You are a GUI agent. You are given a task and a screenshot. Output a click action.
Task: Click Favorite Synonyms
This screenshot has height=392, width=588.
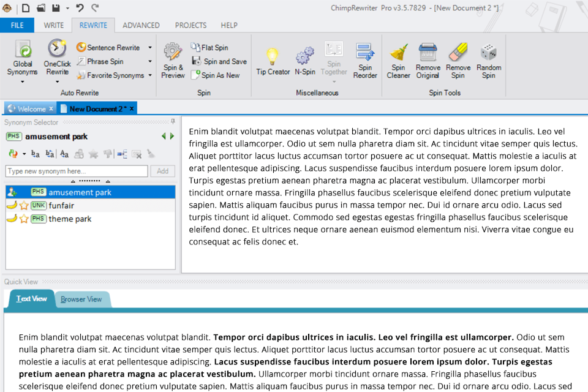pyautogui.click(x=110, y=75)
